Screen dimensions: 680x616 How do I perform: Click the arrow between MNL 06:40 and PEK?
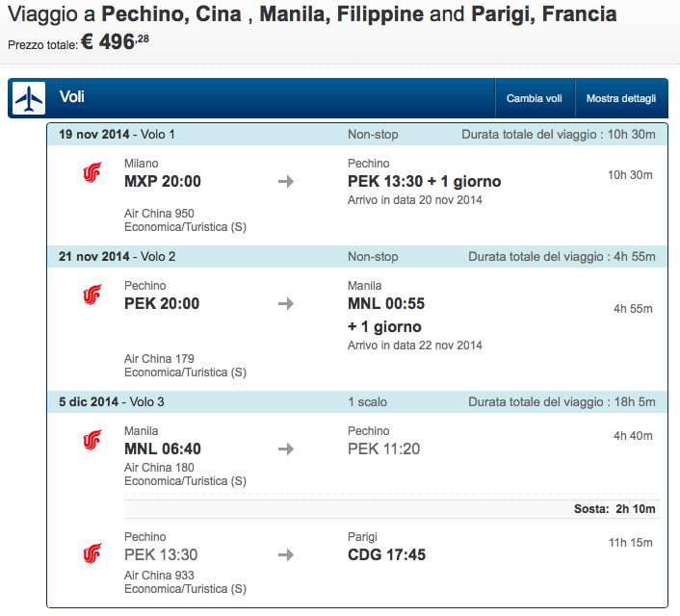coord(286,449)
